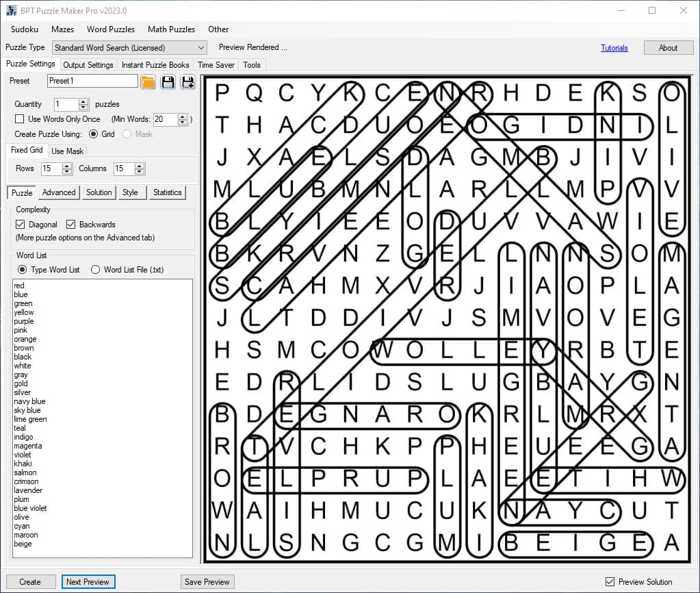Enable Use Words Only Once checkbox
This screenshot has width=700, height=593.
(19, 119)
